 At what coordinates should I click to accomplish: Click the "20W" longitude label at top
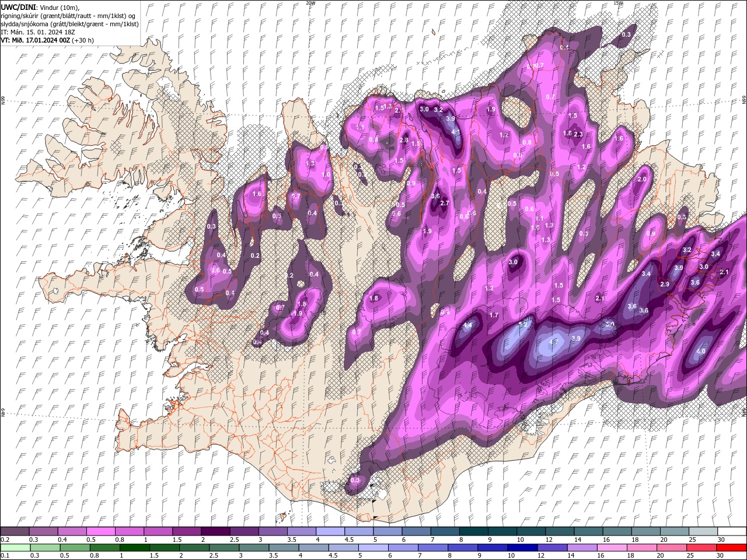[x=310, y=3]
